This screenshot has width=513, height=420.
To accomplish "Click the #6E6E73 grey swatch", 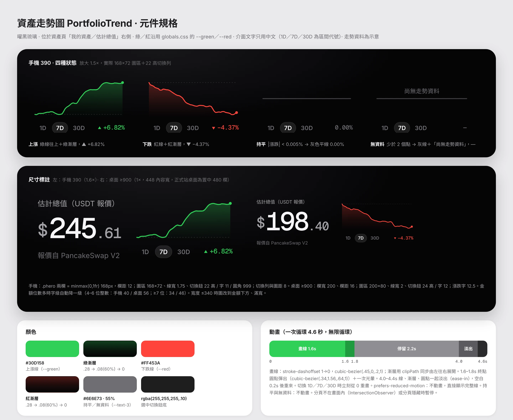I will tap(110, 384).
